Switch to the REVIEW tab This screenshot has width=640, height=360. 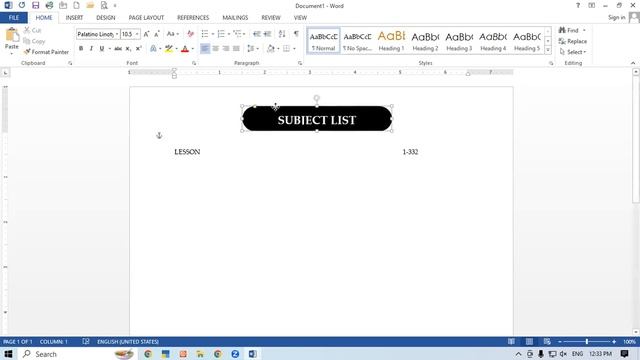(x=271, y=18)
